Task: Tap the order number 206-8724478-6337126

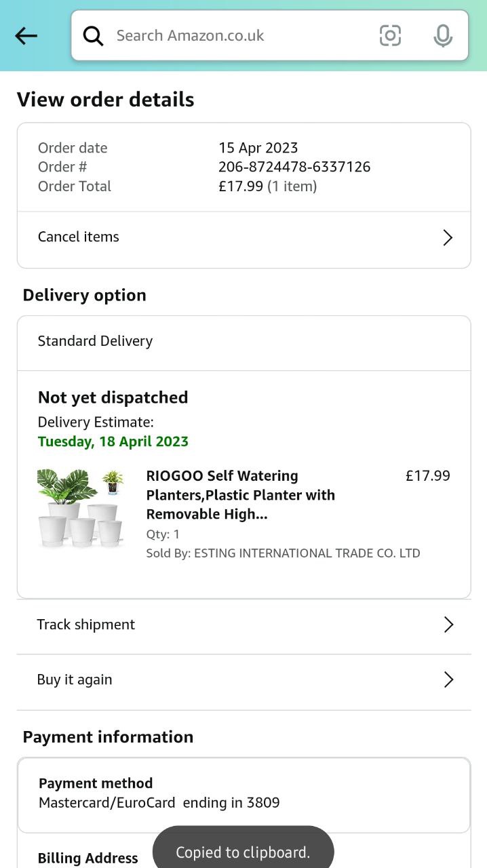Action: 294,167
